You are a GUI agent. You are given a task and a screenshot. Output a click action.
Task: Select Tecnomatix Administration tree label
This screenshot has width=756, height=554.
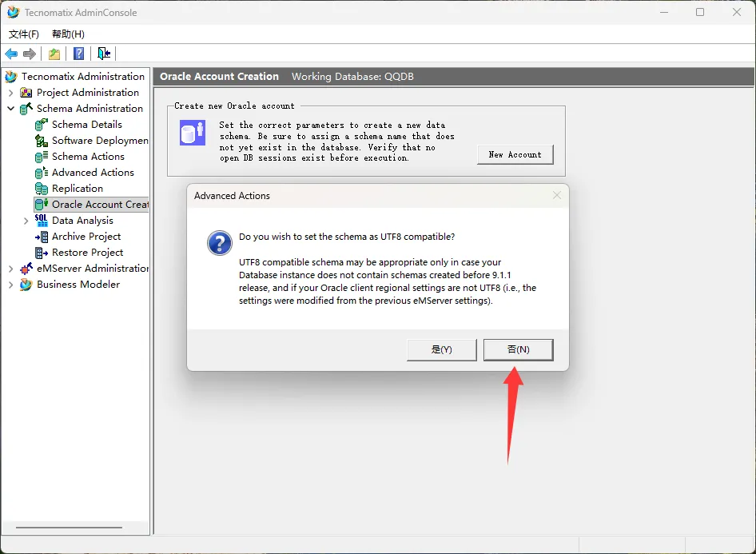coord(83,77)
